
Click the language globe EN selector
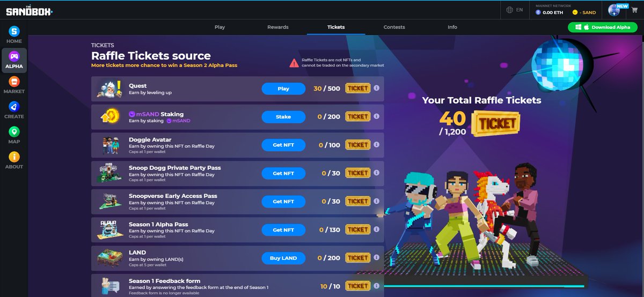515,10
